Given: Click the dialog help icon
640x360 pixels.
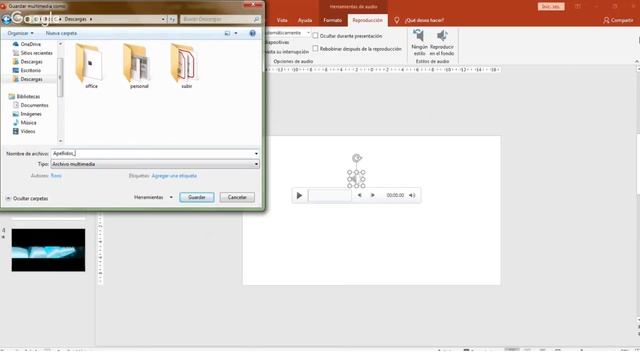Looking at the screenshot, I should click(x=253, y=33).
